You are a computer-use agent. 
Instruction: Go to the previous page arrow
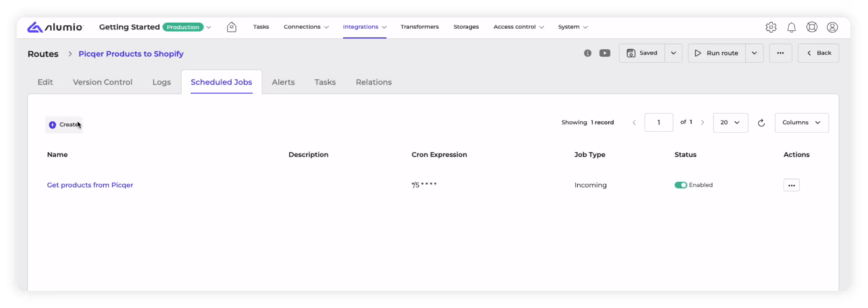coord(634,122)
